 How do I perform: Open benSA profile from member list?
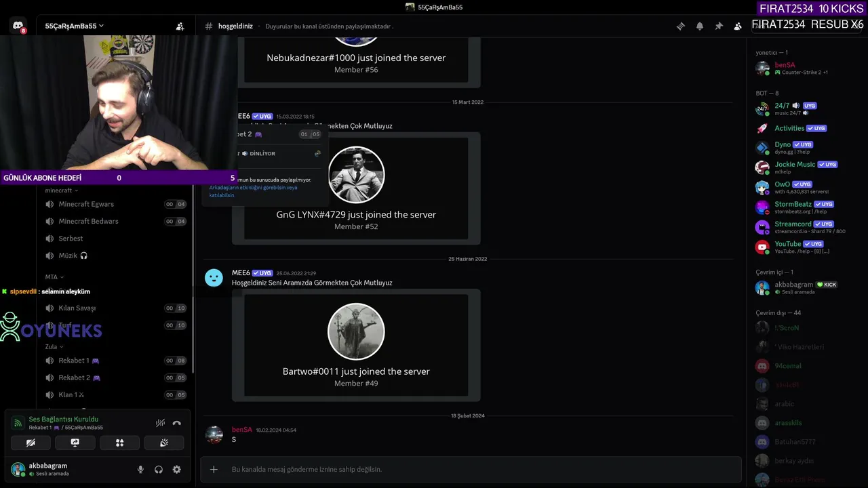pos(807,68)
